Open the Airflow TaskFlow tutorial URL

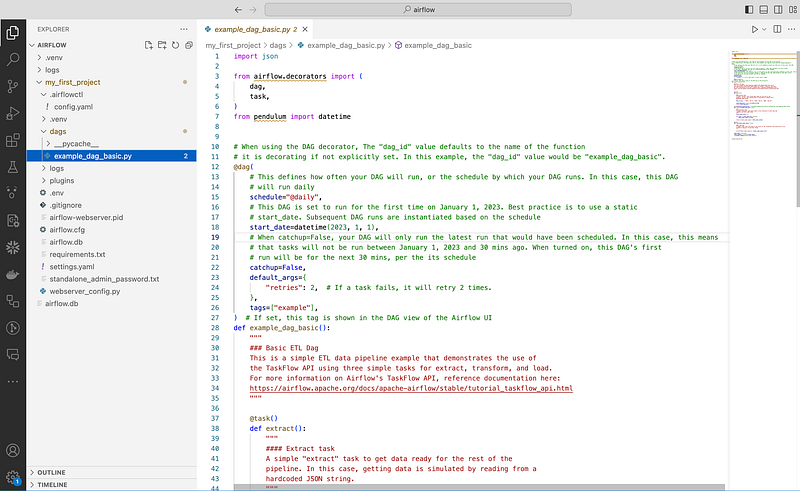[411, 388]
